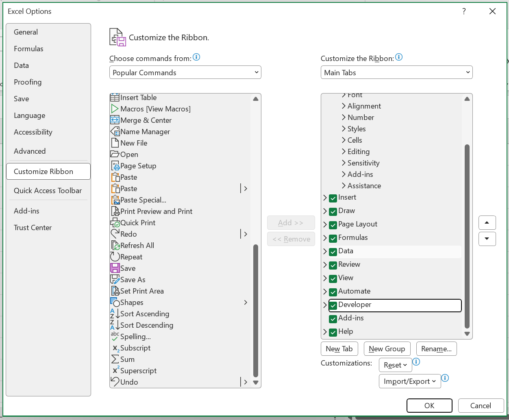The image size is (509, 420).
Task: Click the Move Down arrow button
Action: (487, 239)
